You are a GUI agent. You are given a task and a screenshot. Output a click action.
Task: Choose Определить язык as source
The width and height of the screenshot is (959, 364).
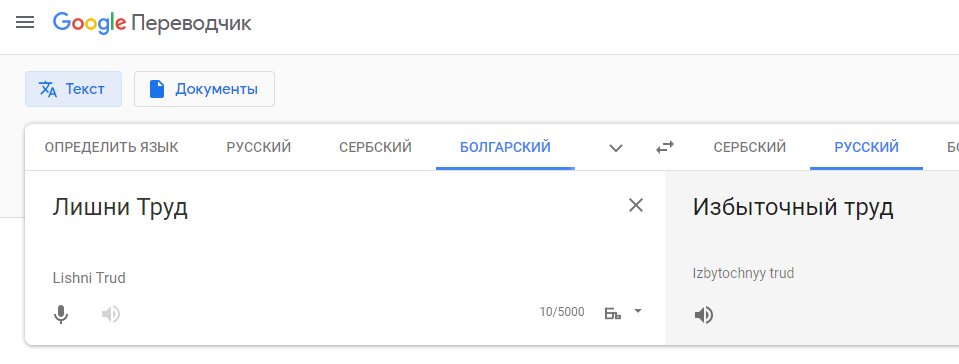click(111, 147)
